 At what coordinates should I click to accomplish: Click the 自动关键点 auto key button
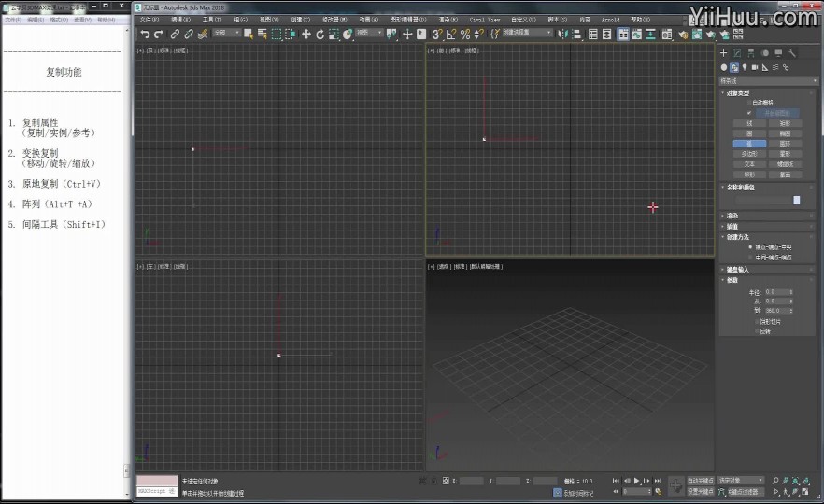tap(701, 481)
